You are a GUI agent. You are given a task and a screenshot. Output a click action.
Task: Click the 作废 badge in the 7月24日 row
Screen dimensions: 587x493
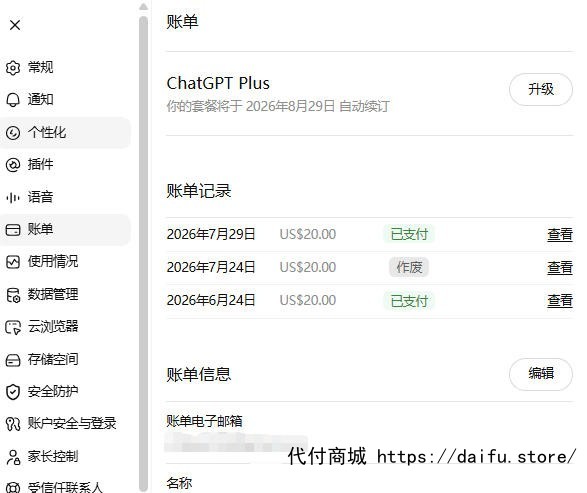pos(409,267)
